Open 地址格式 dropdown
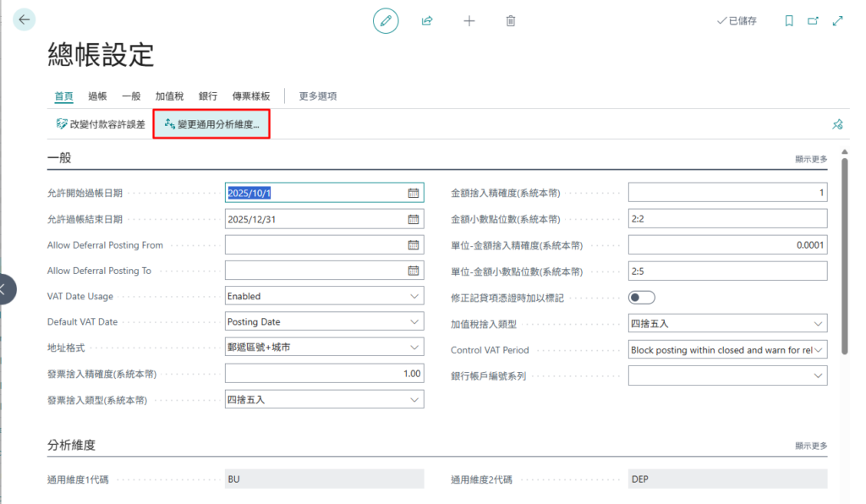866x504 pixels. (x=414, y=348)
